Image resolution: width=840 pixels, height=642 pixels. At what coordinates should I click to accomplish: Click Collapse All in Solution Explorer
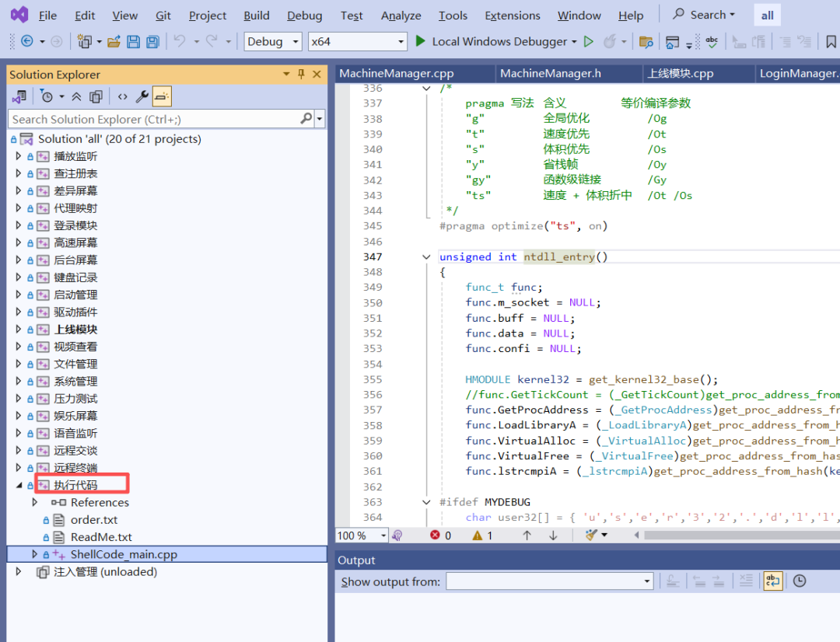[x=76, y=96]
